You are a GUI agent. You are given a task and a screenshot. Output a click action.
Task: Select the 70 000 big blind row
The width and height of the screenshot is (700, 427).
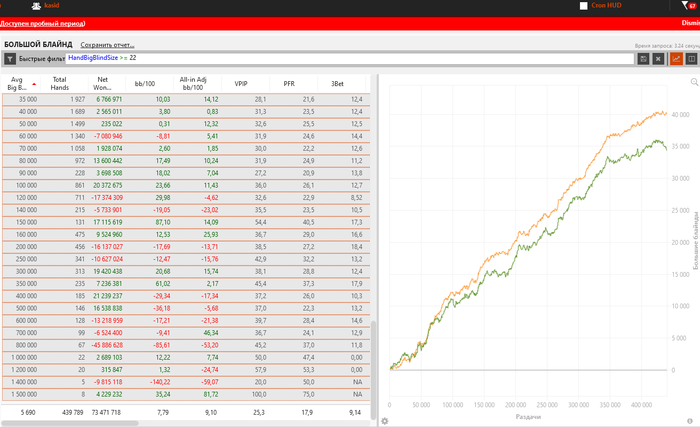(186, 148)
